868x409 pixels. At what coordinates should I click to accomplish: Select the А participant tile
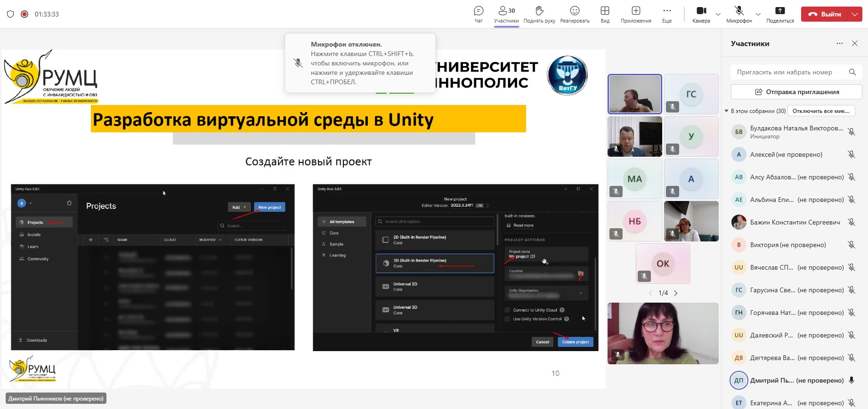click(691, 179)
